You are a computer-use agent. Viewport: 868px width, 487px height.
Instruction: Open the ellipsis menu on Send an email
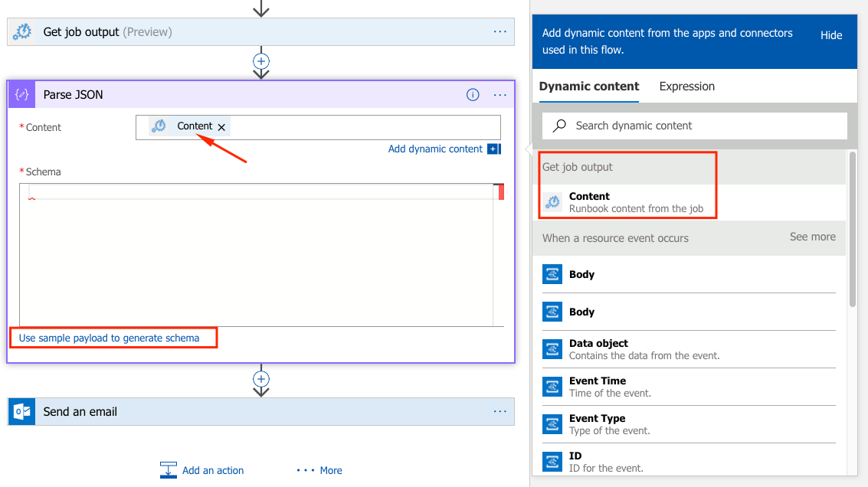coord(500,411)
